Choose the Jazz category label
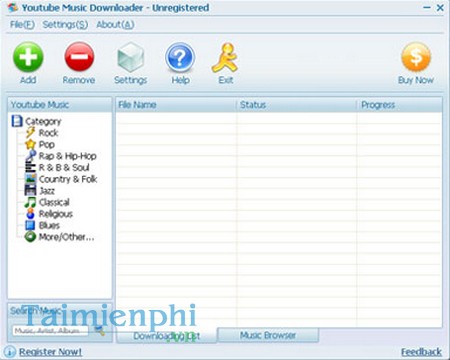Viewport: 450px width, 360px height. (x=47, y=191)
